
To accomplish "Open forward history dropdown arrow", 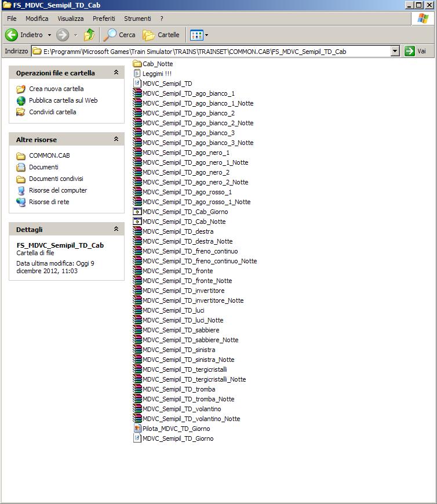I will tap(75, 35).
